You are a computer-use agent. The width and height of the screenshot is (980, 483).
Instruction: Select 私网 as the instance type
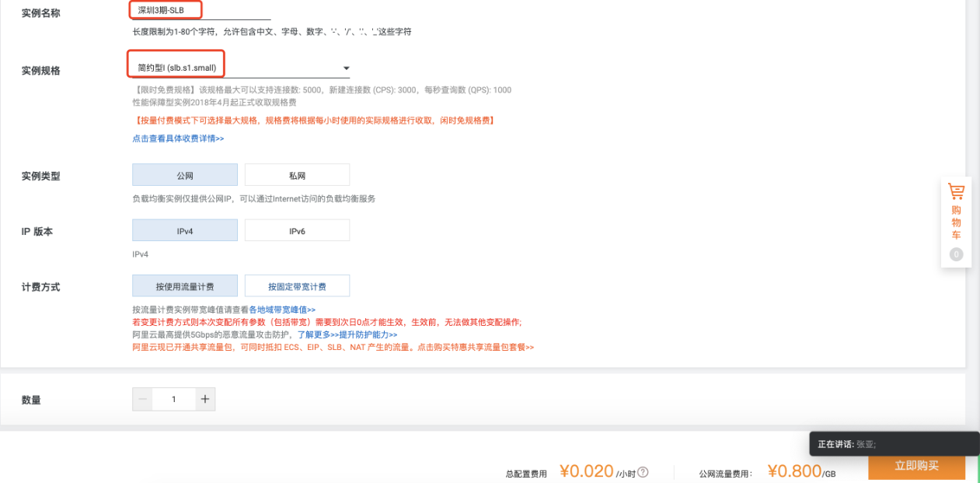pyautogui.click(x=297, y=174)
